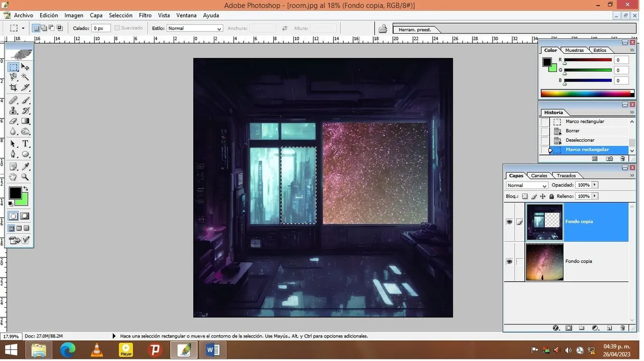Delete current state in Historia panel
Screen dimensions: 644x361
pyautogui.click(x=622, y=158)
